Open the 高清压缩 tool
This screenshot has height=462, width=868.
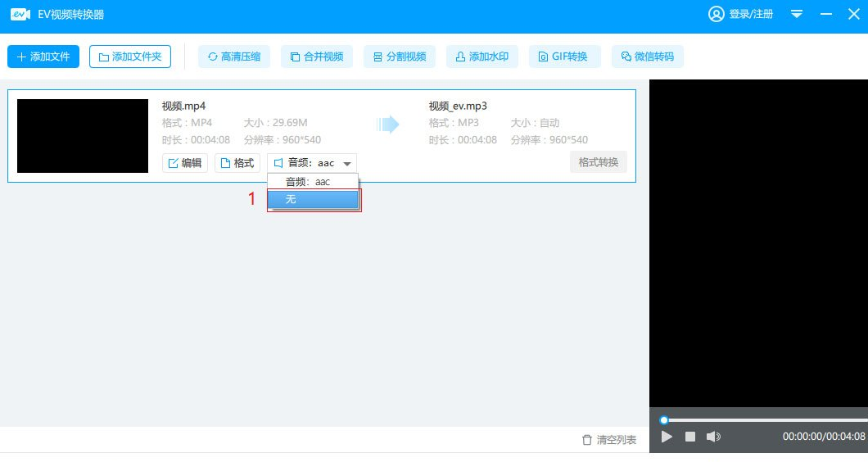pyautogui.click(x=234, y=57)
